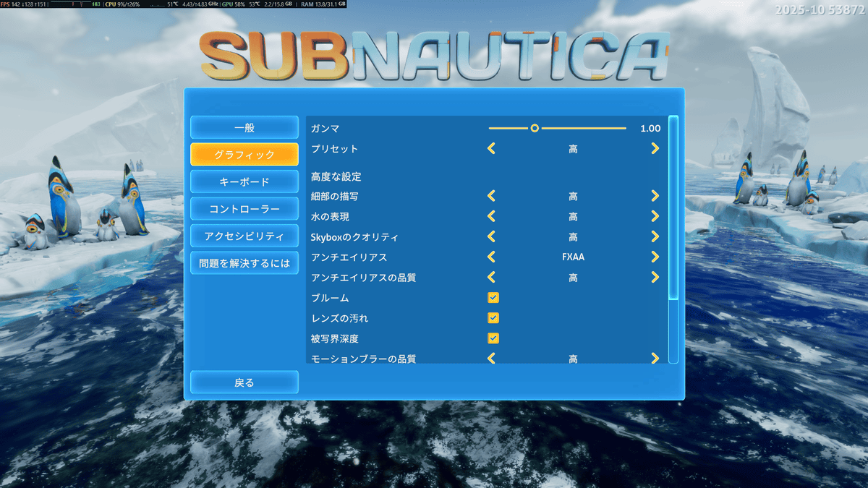Click the settings list scrollbar thumb
The image size is (868, 488).
point(673,207)
